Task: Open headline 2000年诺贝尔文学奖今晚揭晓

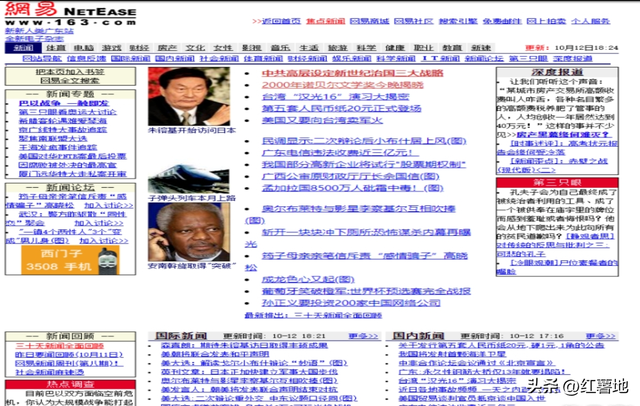Action: (343, 85)
